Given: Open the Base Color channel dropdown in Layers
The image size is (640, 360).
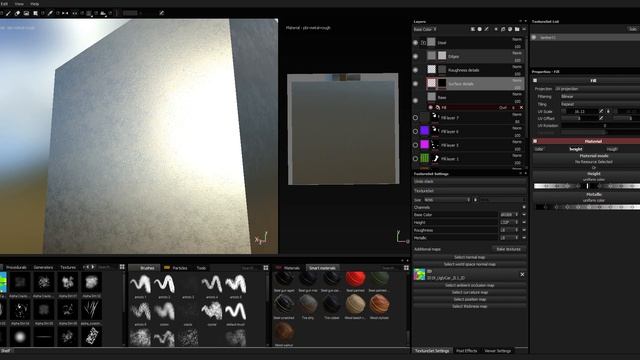Looking at the screenshot, I should tap(425, 29).
